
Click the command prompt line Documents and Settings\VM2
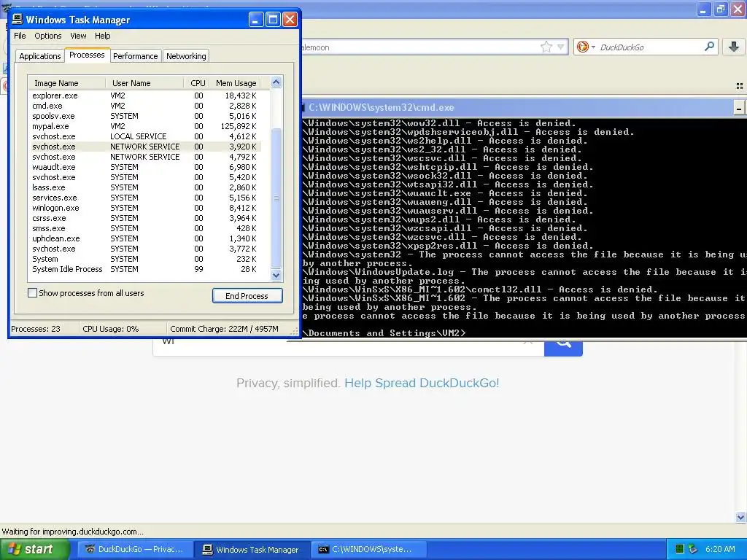384,332
